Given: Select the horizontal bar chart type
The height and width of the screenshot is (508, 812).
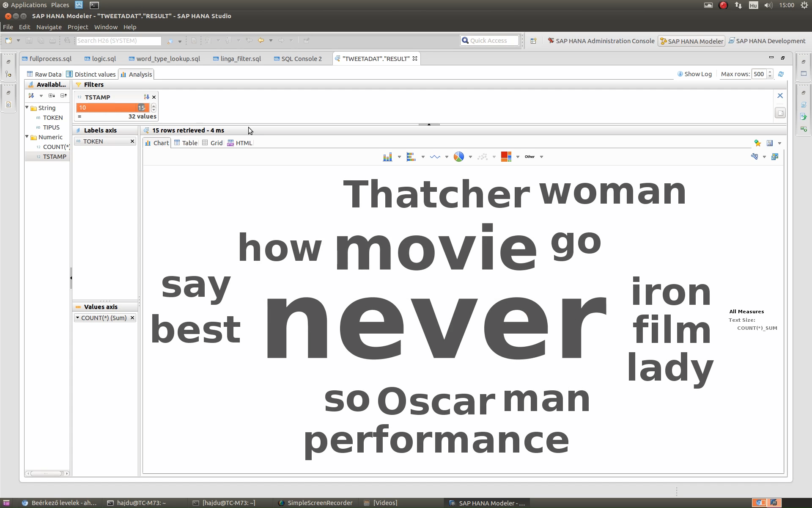Looking at the screenshot, I should click(x=411, y=157).
